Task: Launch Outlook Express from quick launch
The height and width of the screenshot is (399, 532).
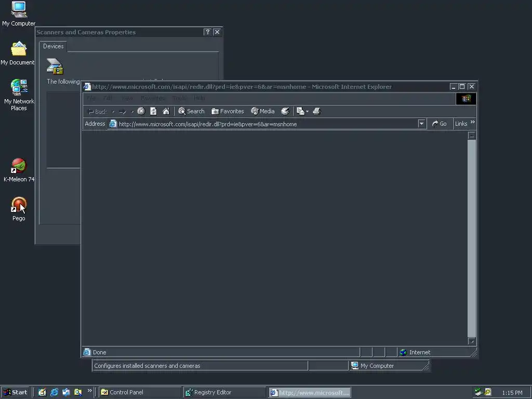Action: coord(66,392)
